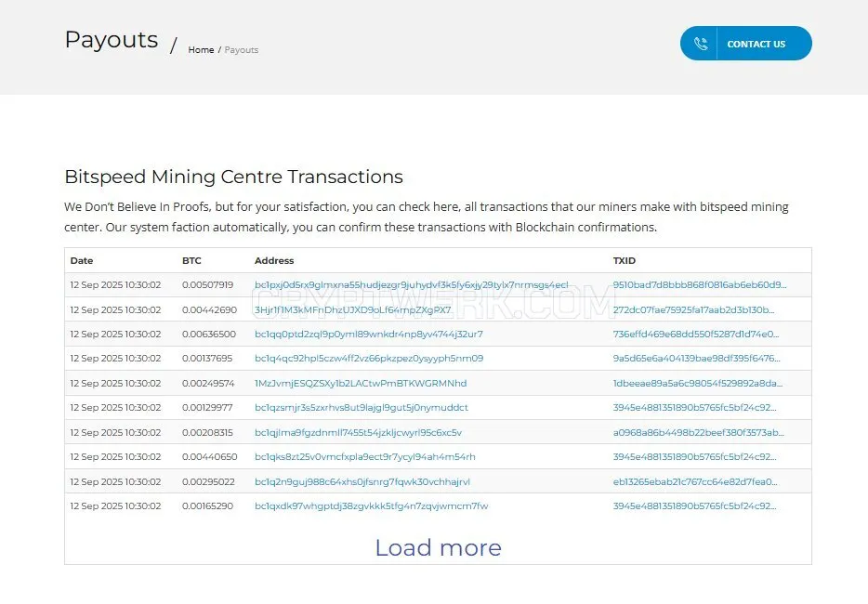Click the Date column header

pos(82,260)
